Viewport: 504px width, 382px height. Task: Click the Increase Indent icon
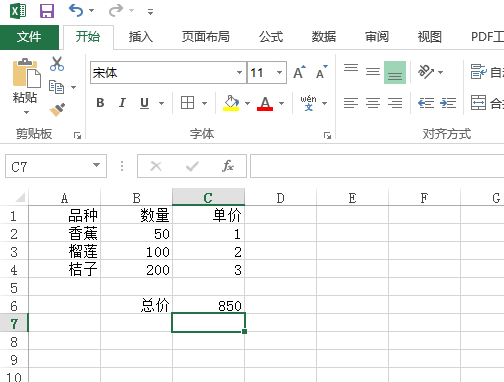click(448, 103)
